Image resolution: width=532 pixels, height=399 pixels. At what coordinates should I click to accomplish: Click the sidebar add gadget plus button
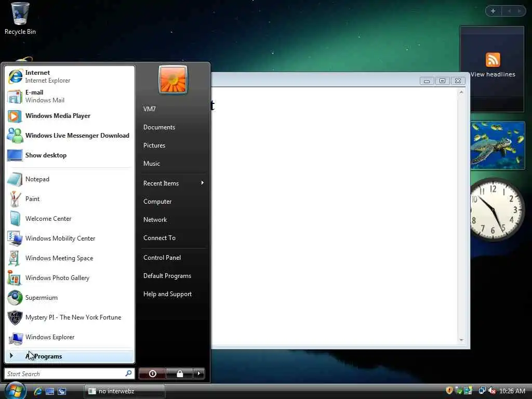pyautogui.click(x=493, y=11)
